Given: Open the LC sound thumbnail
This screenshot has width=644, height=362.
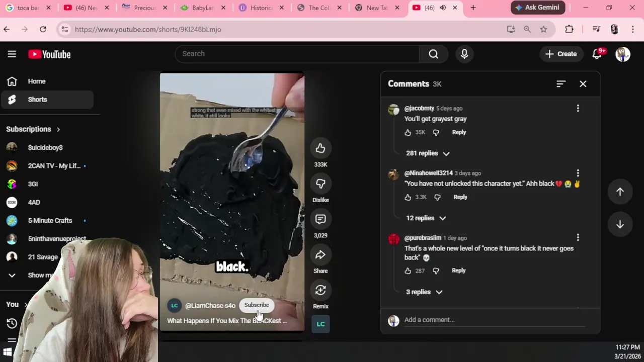Looking at the screenshot, I should point(320,324).
